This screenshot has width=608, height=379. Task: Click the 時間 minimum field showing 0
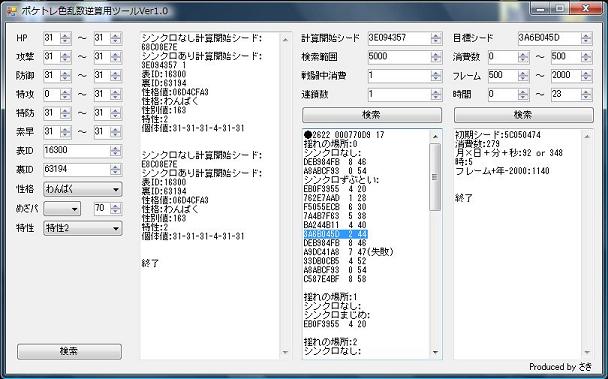coord(509,94)
